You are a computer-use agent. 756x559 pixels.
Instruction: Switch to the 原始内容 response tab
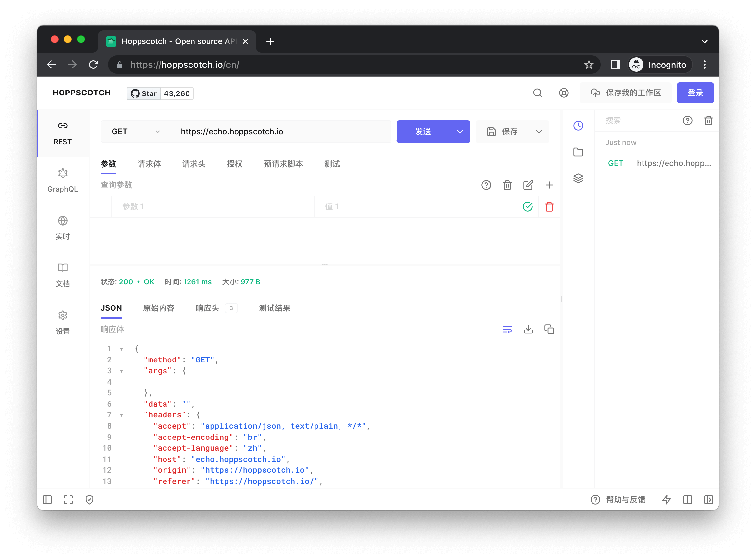(159, 308)
